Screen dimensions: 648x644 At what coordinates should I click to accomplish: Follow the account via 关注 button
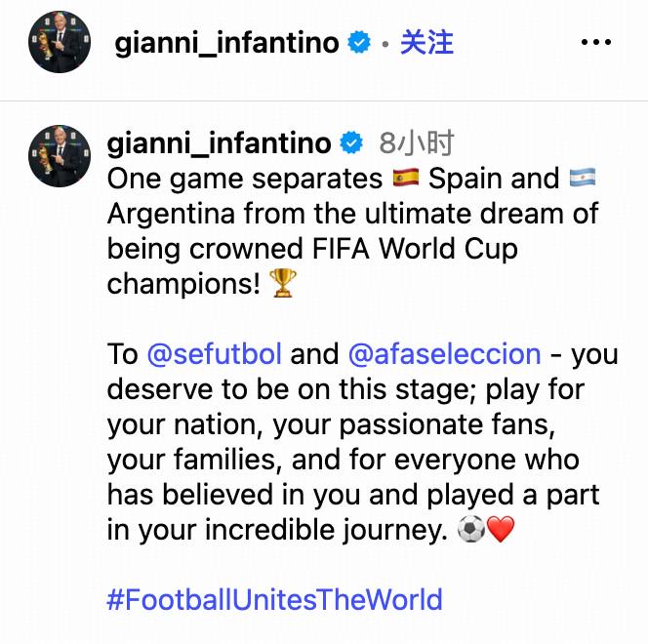pos(426,42)
